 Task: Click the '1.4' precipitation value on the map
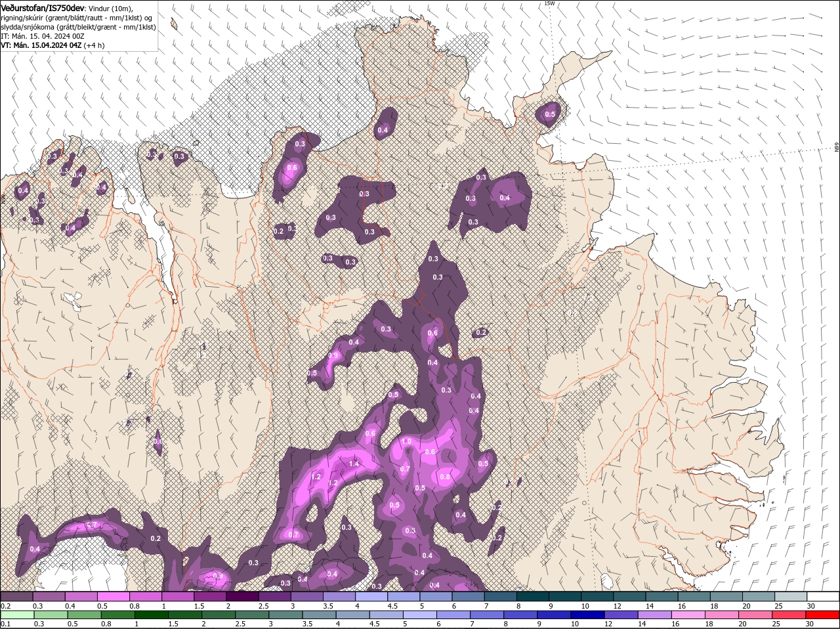pyautogui.click(x=354, y=464)
